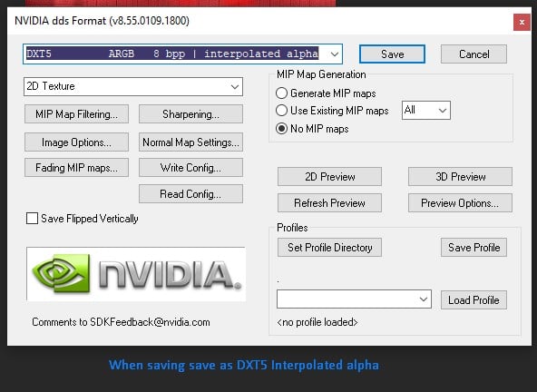The width and height of the screenshot is (537, 392).
Task: Open the All MIP levels dropdown
Action: tap(426, 111)
